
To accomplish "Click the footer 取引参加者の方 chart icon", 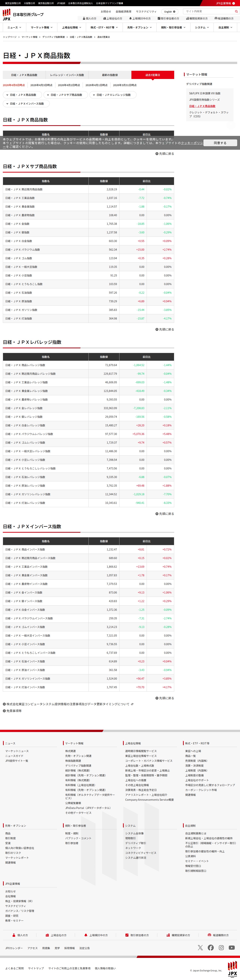I will pos(127,935).
